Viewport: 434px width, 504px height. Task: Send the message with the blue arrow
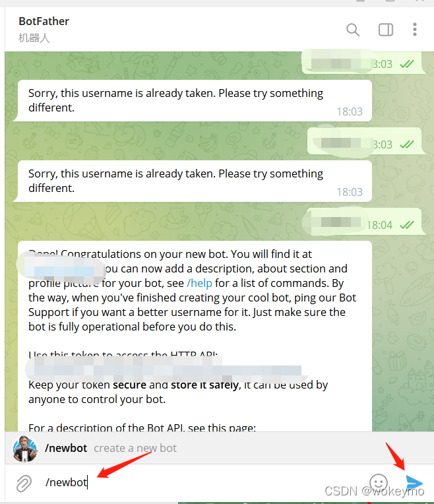pyautogui.click(x=414, y=482)
